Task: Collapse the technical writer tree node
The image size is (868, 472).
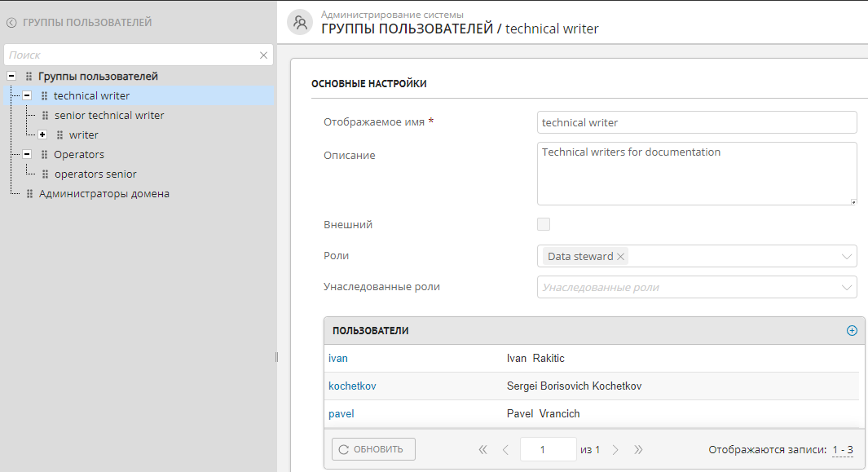Action: (25, 95)
